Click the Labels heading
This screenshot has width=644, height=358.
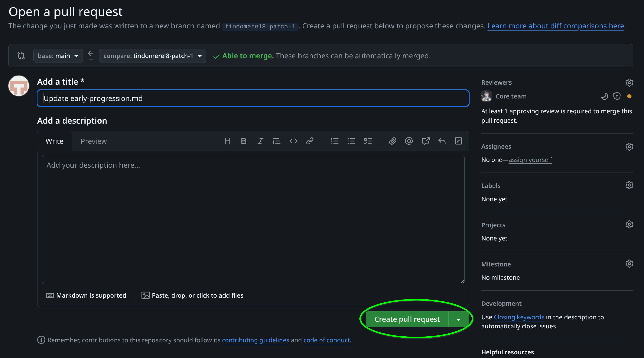[x=491, y=186]
